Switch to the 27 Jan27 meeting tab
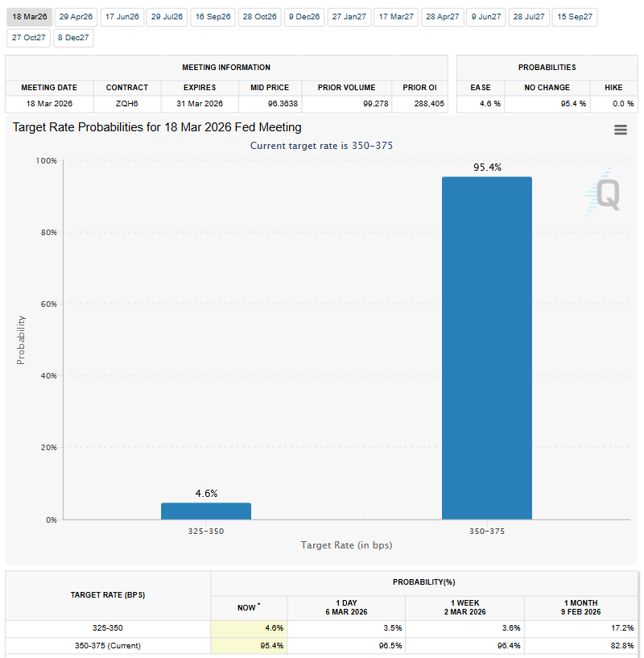Image resolution: width=644 pixels, height=658 pixels. click(349, 16)
